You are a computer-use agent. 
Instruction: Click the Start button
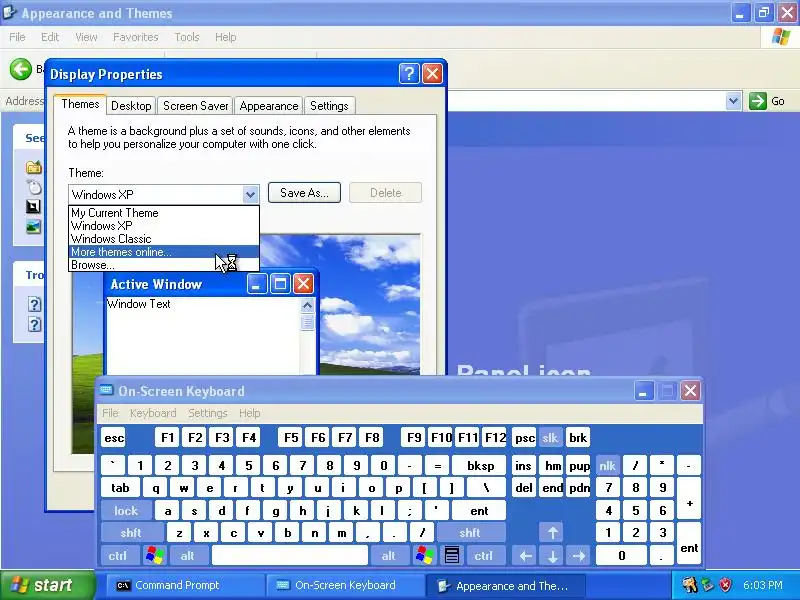48,585
